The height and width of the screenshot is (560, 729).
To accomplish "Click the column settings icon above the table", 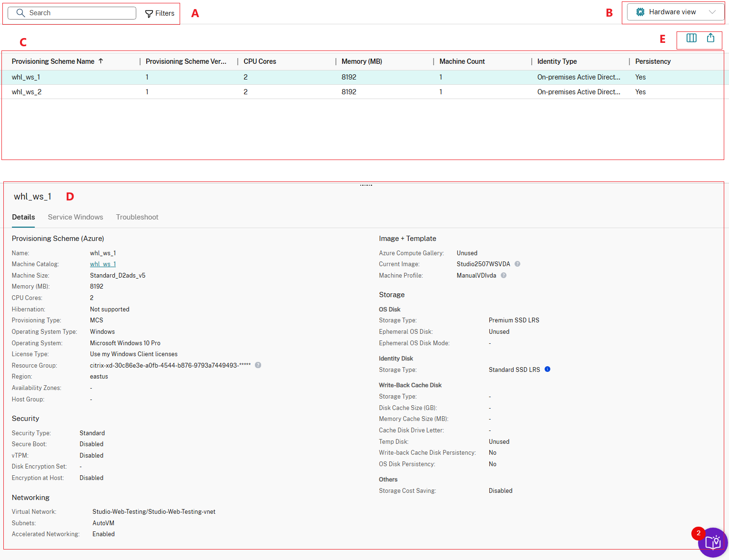I will [691, 38].
